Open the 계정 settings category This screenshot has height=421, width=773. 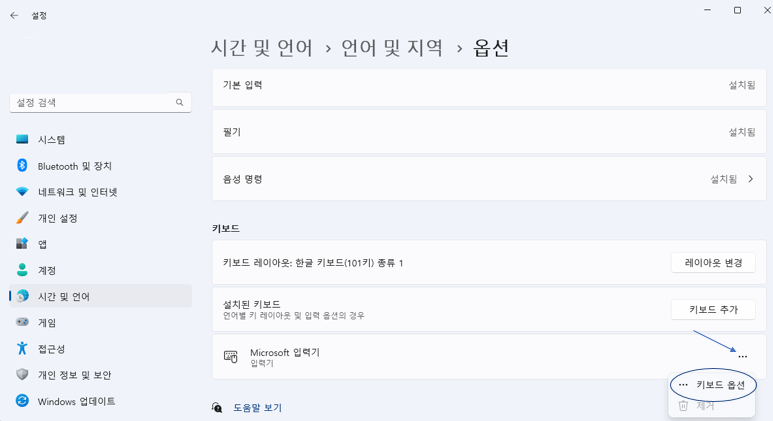click(x=46, y=270)
